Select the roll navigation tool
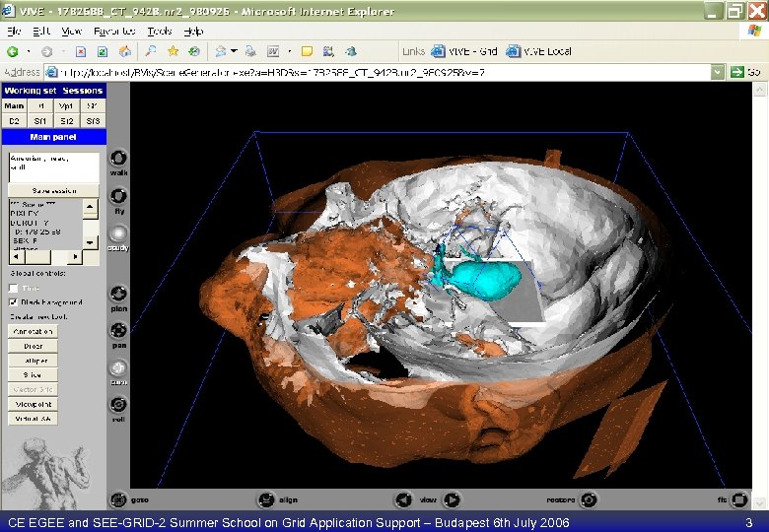 click(x=118, y=405)
